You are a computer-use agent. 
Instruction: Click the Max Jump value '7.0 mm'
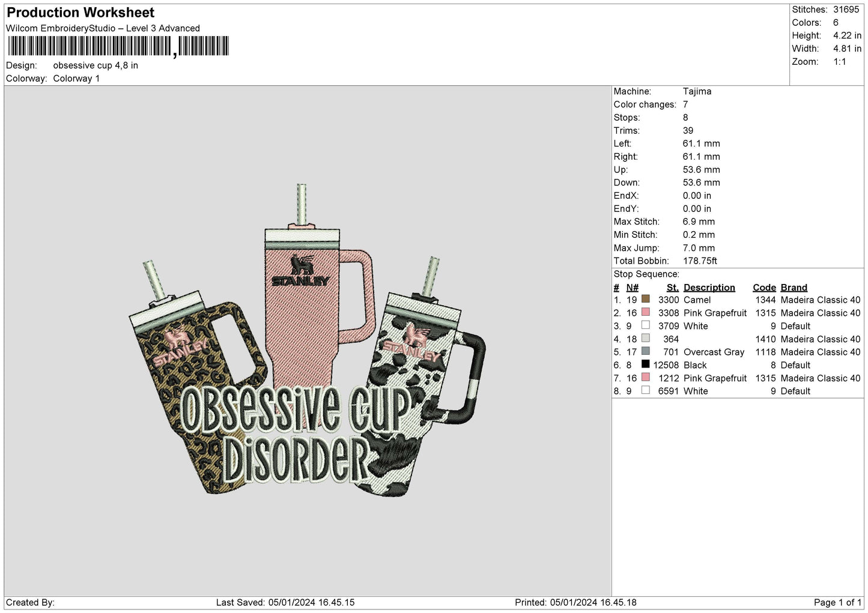point(699,248)
